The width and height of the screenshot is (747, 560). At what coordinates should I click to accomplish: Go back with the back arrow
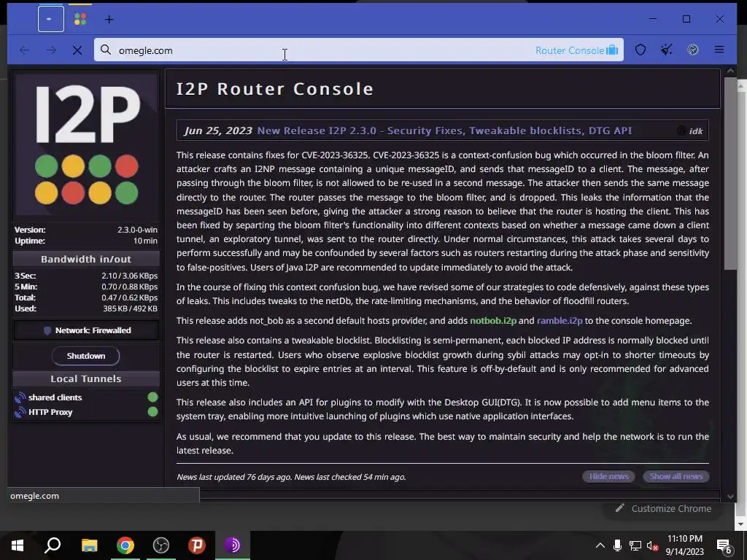[25, 50]
